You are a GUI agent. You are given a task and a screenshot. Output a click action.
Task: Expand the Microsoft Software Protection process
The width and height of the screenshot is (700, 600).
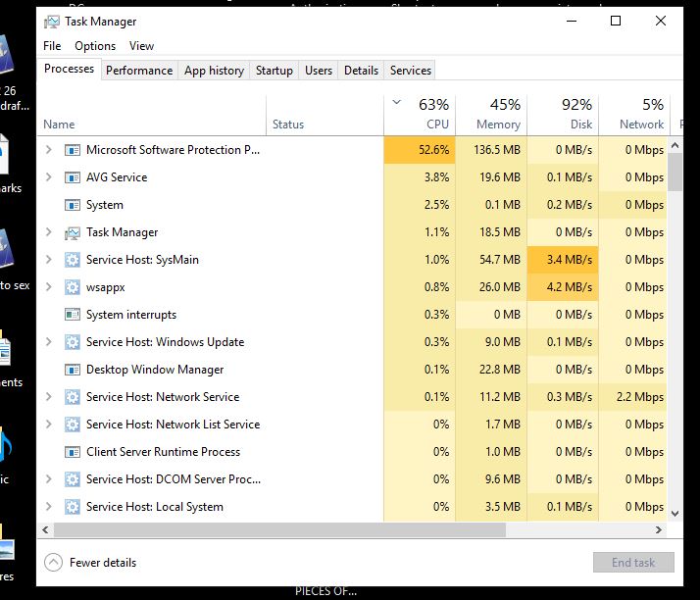pyautogui.click(x=49, y=150)
